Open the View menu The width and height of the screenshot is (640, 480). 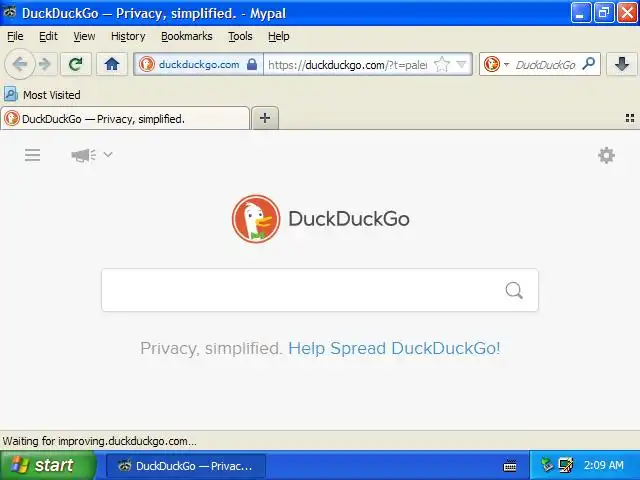(x=84, y=36)
